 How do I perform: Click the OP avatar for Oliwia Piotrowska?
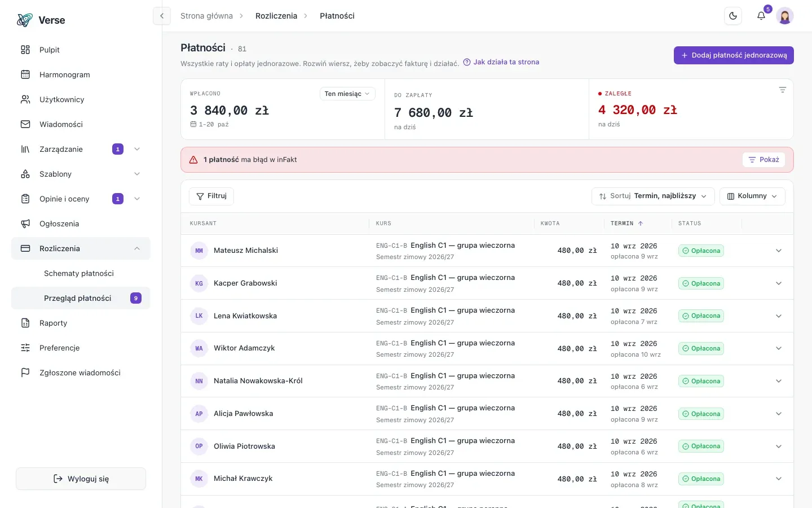[x=199, y=446]
